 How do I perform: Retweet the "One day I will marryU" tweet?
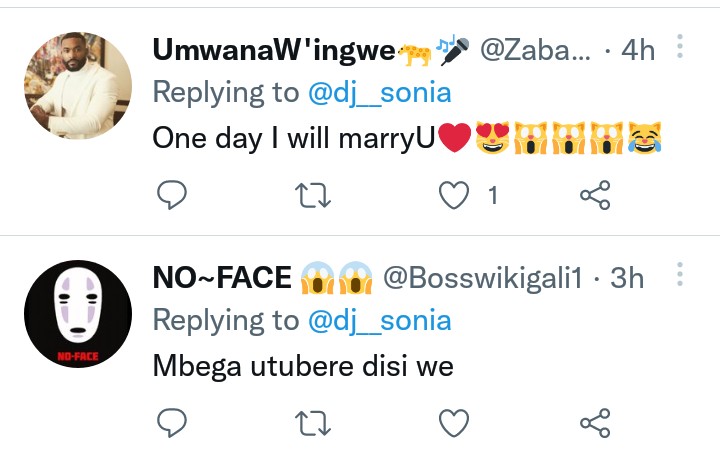point(314,196)
